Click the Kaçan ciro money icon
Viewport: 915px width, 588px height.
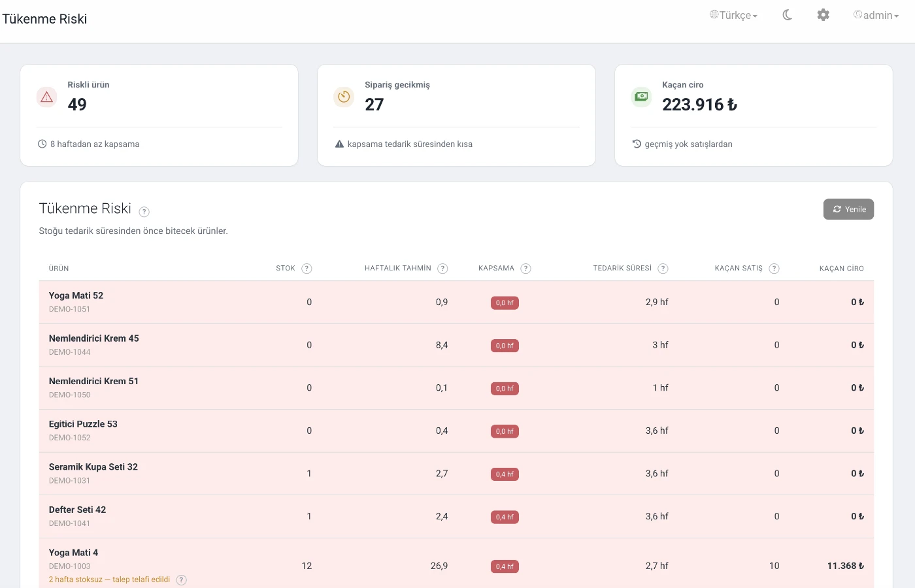click(x=641, y=97)
